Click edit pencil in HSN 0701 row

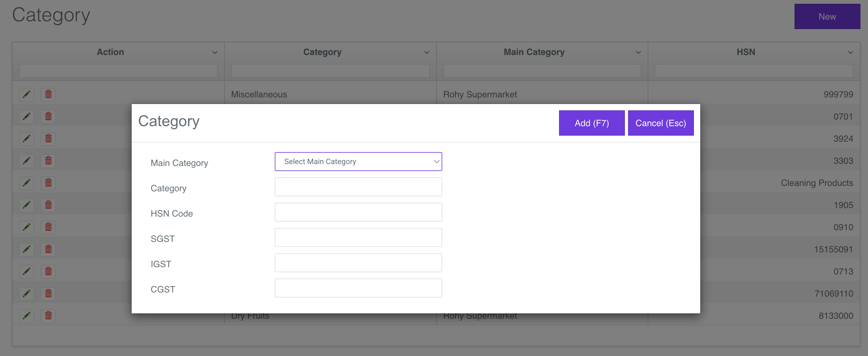[27, 117]
